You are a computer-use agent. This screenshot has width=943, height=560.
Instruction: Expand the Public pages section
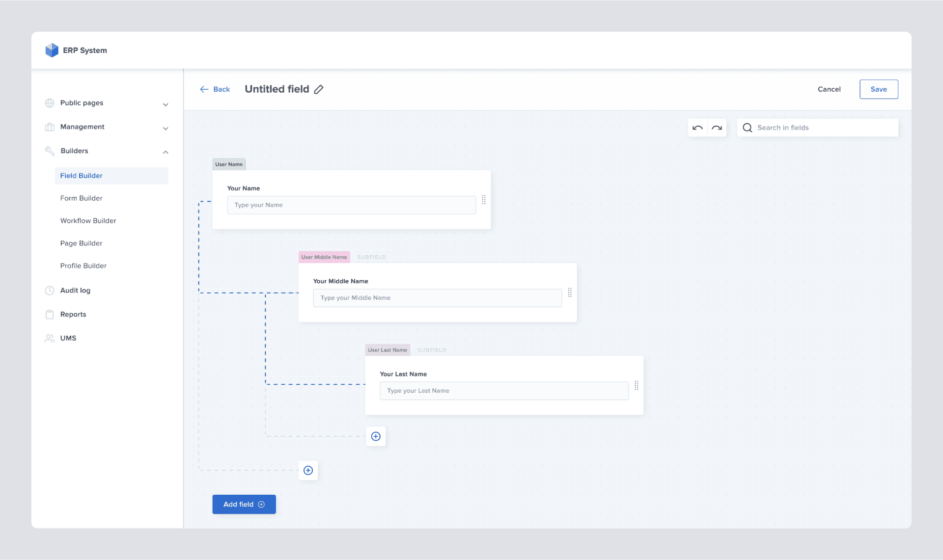(166, 104)
